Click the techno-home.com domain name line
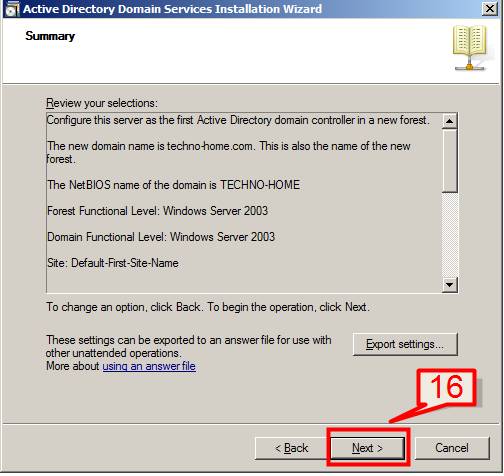 coord(229,152)
